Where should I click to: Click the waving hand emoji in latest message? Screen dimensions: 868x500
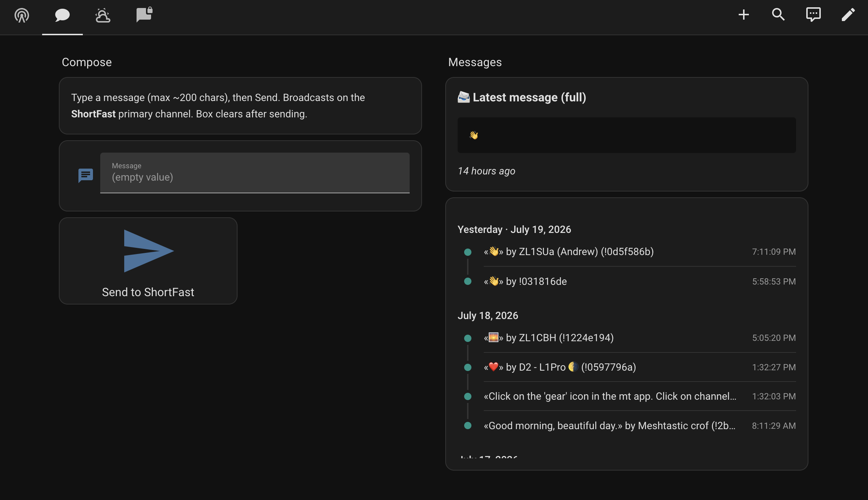[x=474, y=135]
